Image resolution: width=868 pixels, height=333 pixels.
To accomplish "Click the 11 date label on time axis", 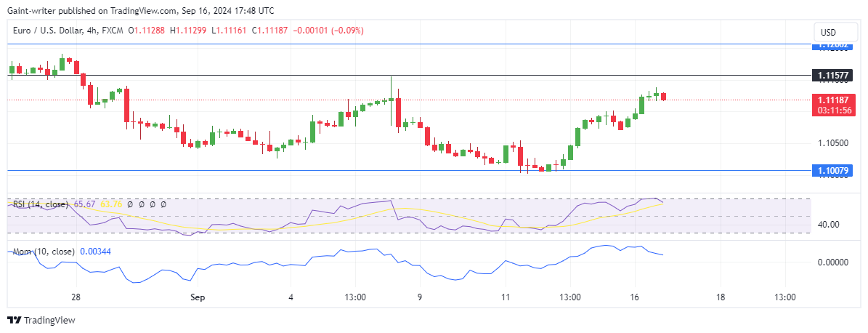I will (505, 297).
